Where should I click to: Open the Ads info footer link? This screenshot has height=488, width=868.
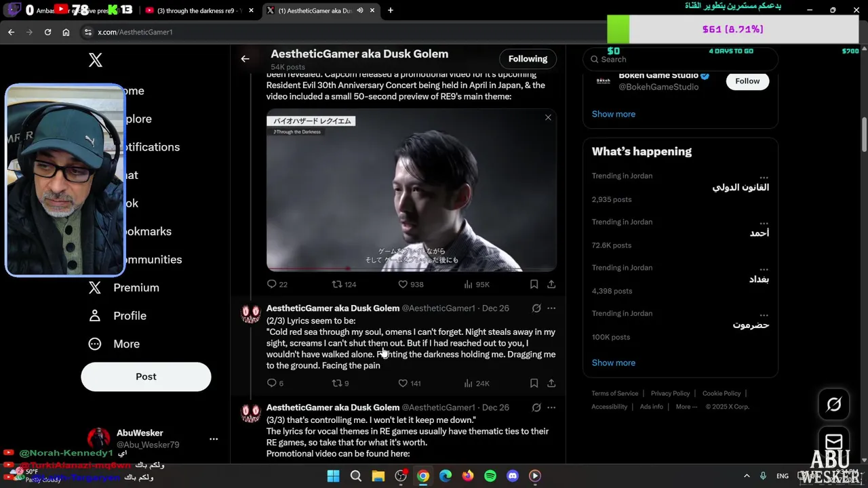pyautogui.click(x=652, y=407)
